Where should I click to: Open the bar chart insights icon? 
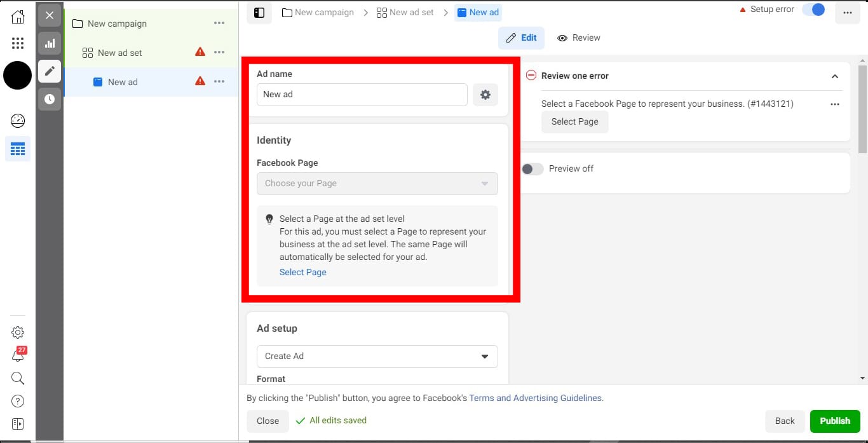click(50, 44)
